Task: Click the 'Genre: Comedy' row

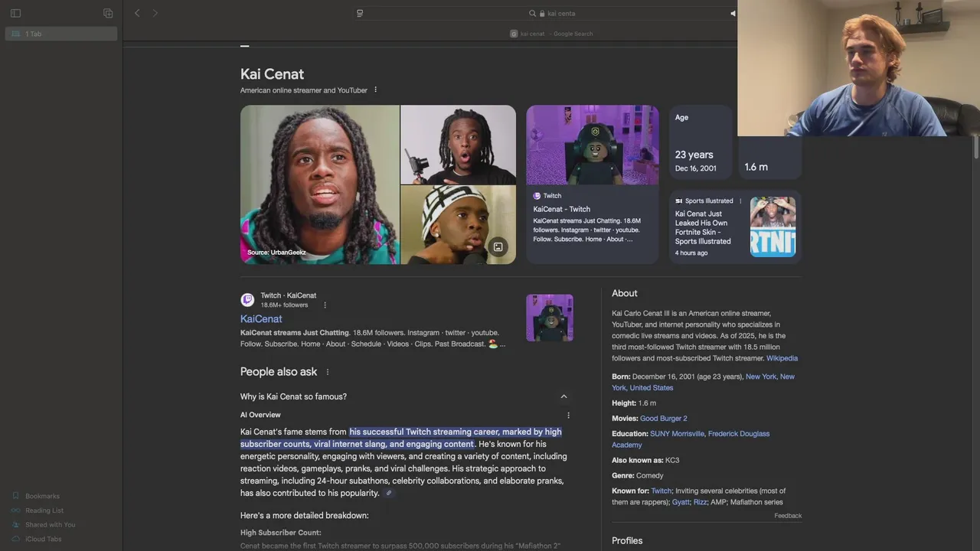Action: [x=638, y=476]
